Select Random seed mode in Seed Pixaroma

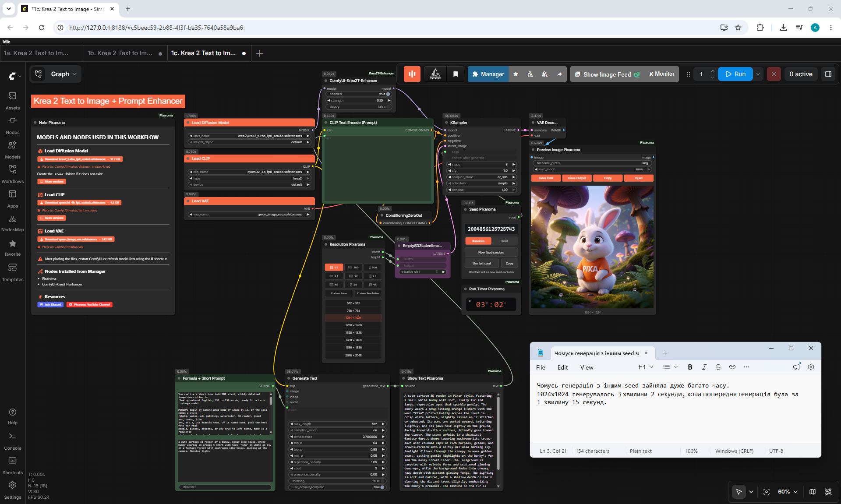click(x=478, y=241)
